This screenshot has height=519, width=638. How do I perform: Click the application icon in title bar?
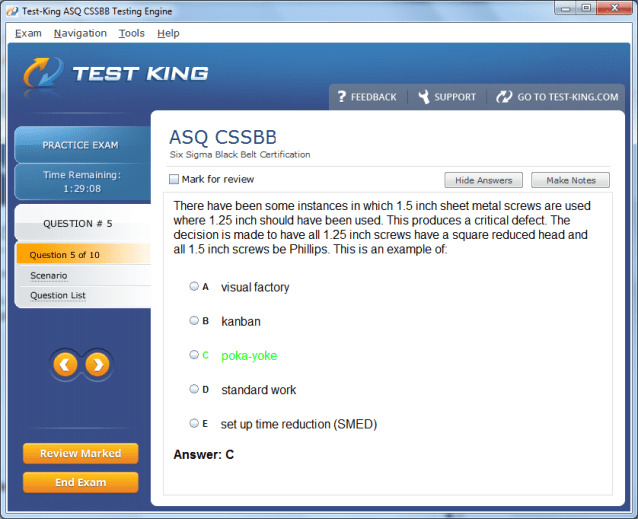pos(12,11)
